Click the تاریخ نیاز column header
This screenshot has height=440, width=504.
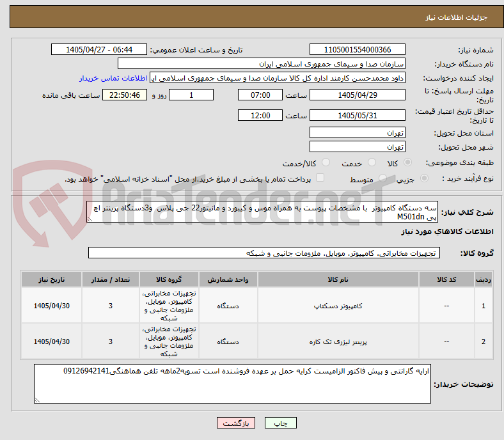coord(51,279)
